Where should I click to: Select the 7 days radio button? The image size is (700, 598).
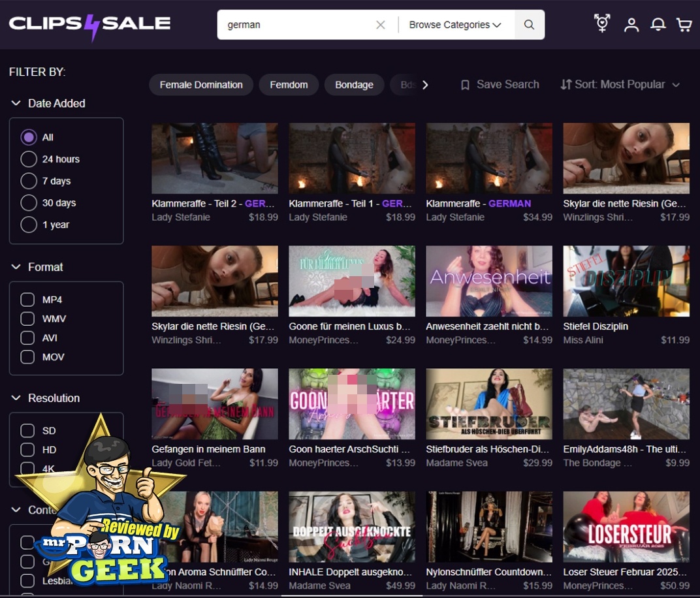pos(29,181)
